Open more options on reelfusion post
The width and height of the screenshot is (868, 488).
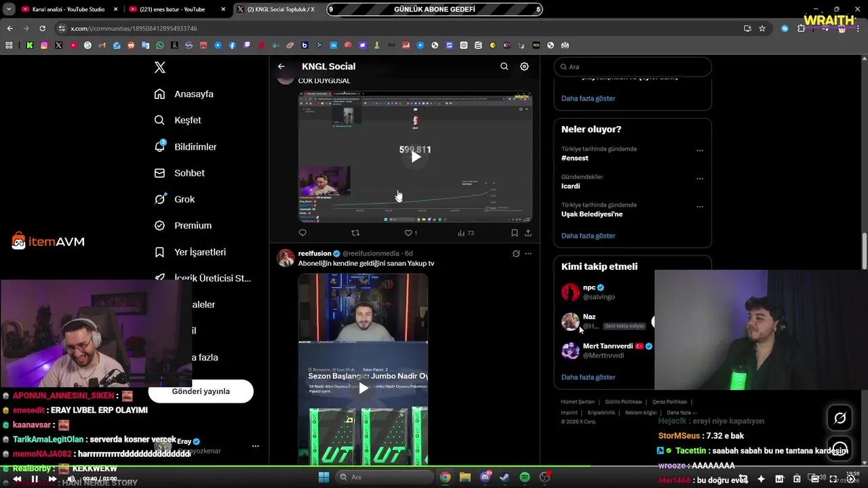528,253
